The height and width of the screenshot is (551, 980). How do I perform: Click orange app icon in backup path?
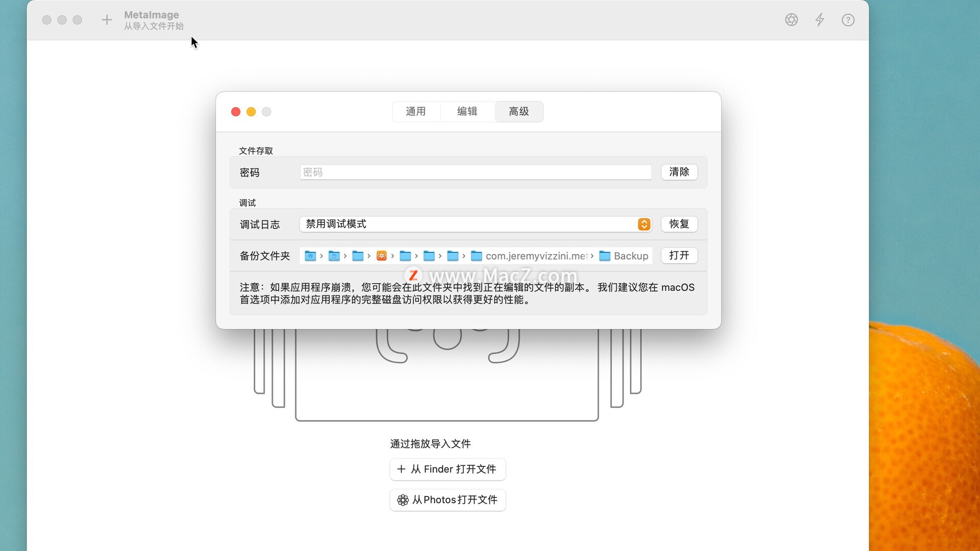tap(381, 256)
